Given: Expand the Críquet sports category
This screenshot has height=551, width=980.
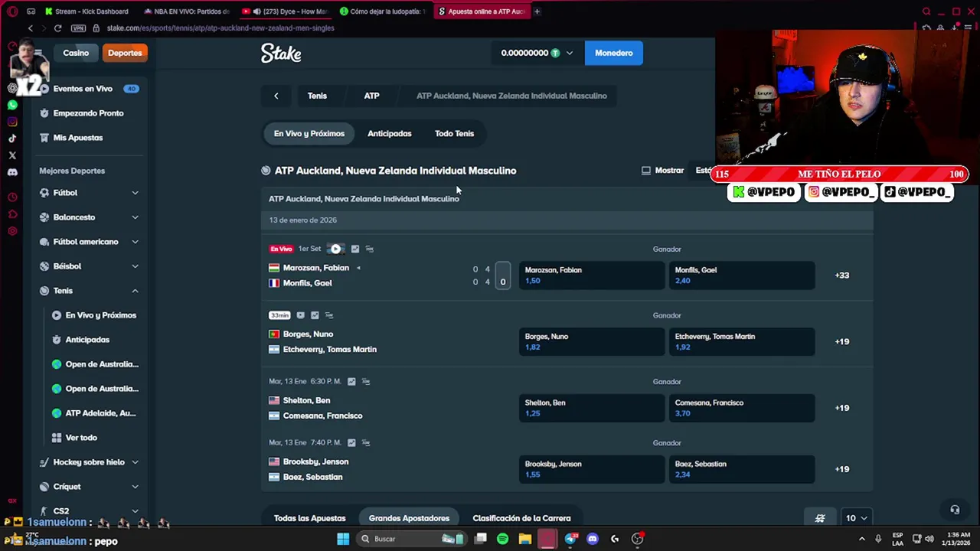Looking at the screenshot, I should (x=135, y=487).
